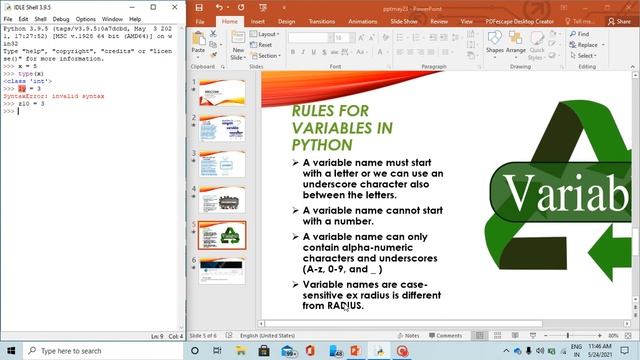Click the PowerPoint taskbar icon
The image size is (640, 360).
pyautogui.click(x=356, y=351)
